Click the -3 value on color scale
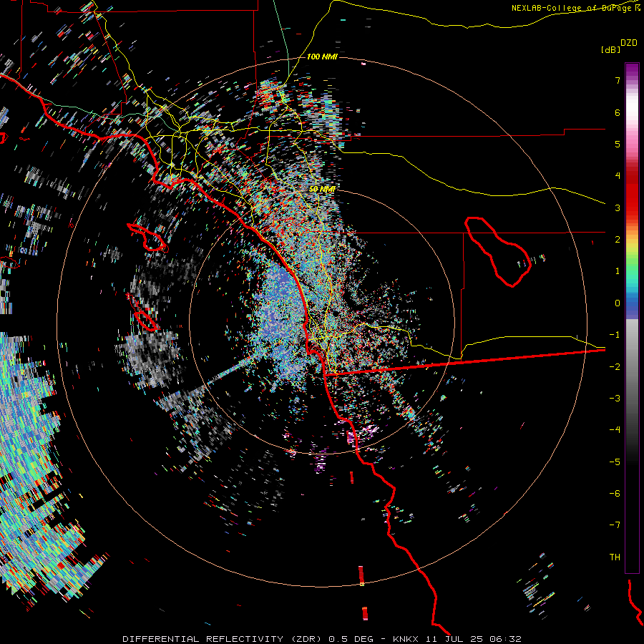 [x=615, y=399]
